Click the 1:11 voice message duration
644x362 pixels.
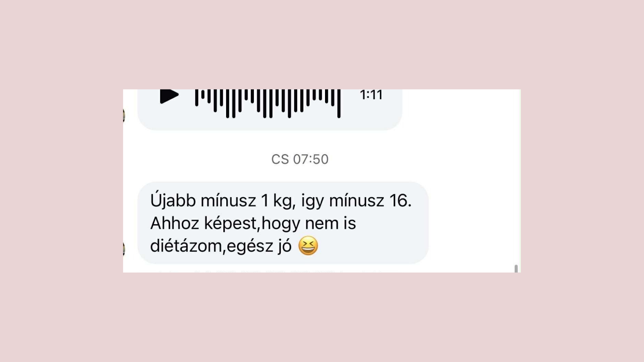pos(371,95)
